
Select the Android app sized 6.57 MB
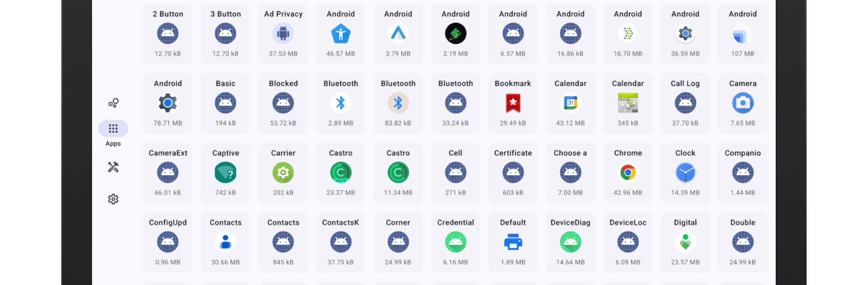coord(513,34)
